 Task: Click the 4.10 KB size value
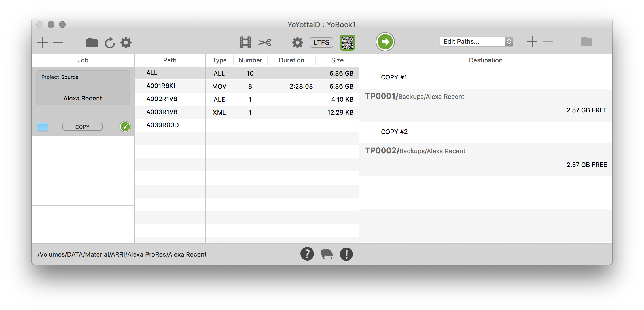pyautogui.click(x=342, y=99)
